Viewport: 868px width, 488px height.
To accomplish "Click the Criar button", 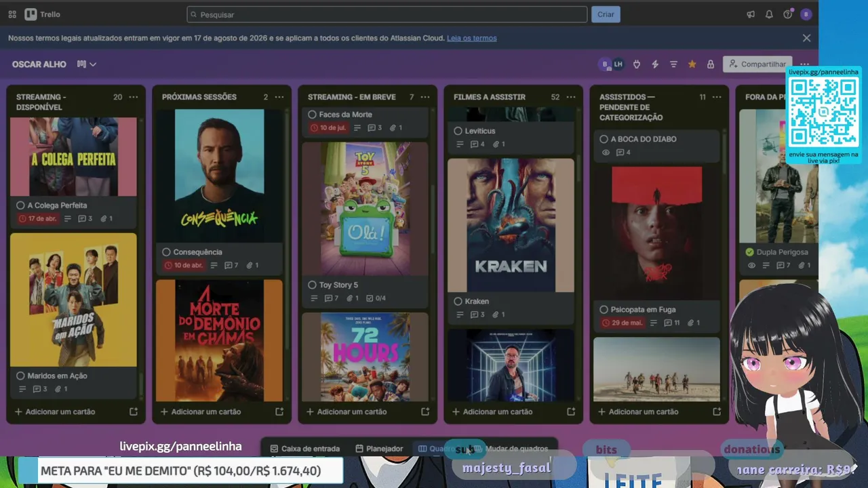I will 606,14.
